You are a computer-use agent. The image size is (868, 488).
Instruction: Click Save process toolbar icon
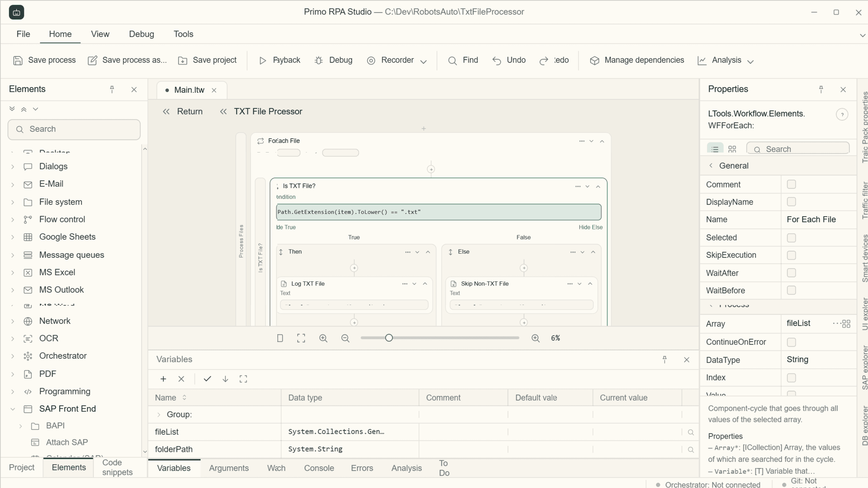click(18, 60)
